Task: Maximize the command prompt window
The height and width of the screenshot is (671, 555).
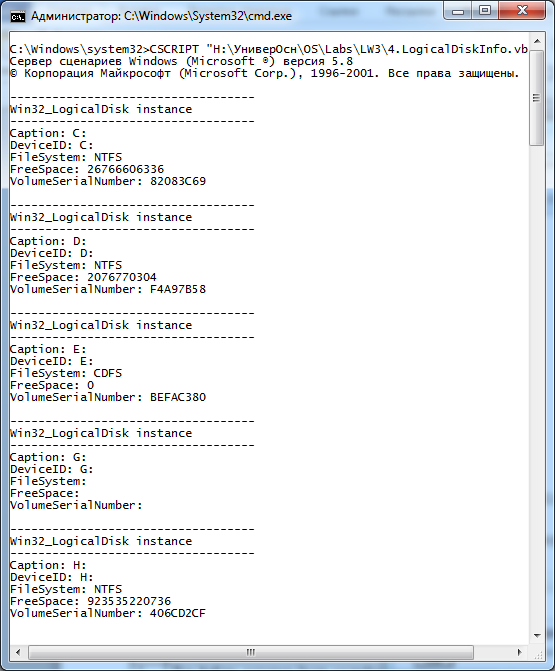Action: pos(485,11)
